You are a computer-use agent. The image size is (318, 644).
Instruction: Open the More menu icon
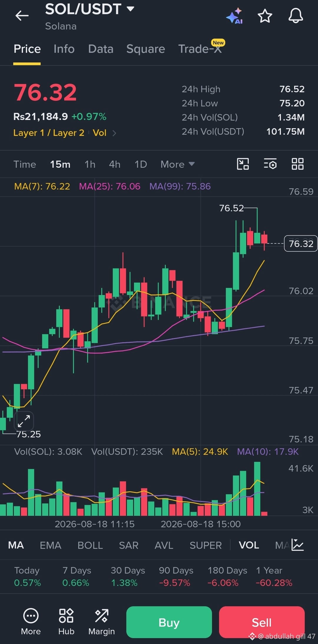[31, 622]
